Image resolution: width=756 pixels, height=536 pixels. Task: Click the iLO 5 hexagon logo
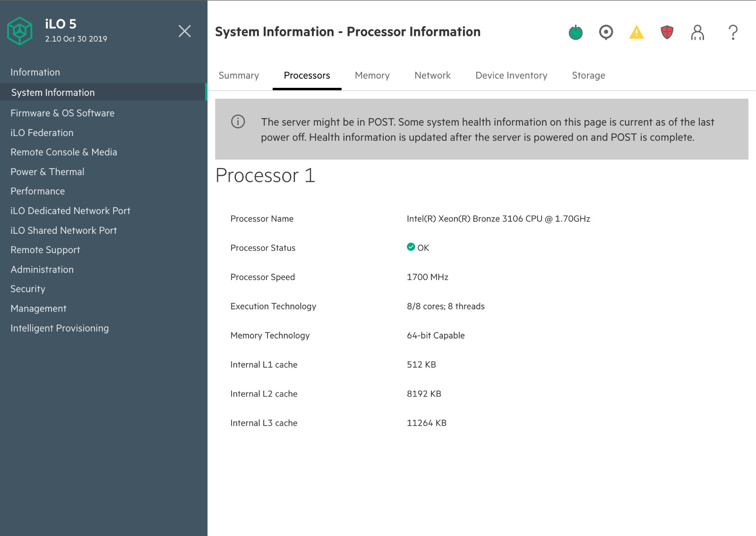[20, 31]
